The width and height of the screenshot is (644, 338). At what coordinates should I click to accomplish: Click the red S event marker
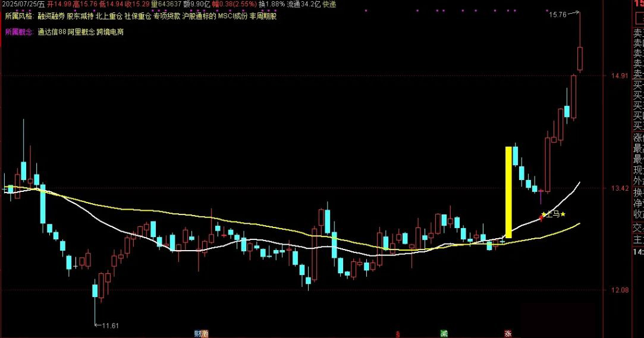pos(398,334)
